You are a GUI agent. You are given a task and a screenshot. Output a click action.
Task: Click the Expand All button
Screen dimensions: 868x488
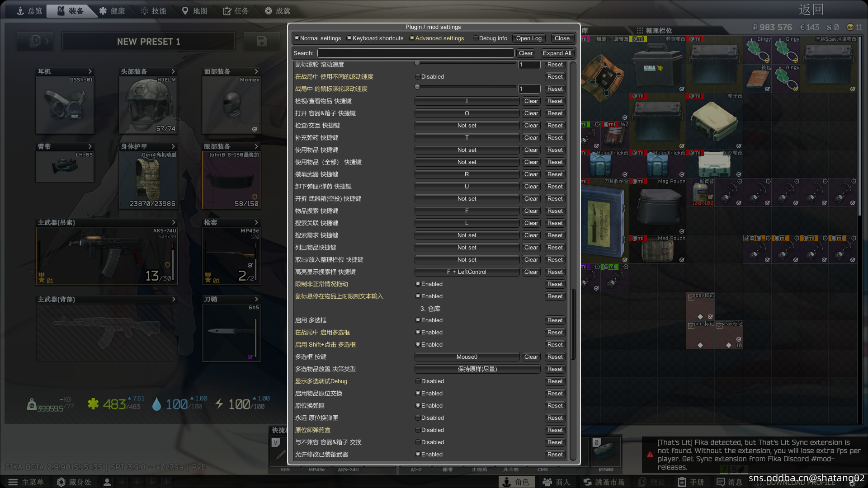tap(557, 53)
